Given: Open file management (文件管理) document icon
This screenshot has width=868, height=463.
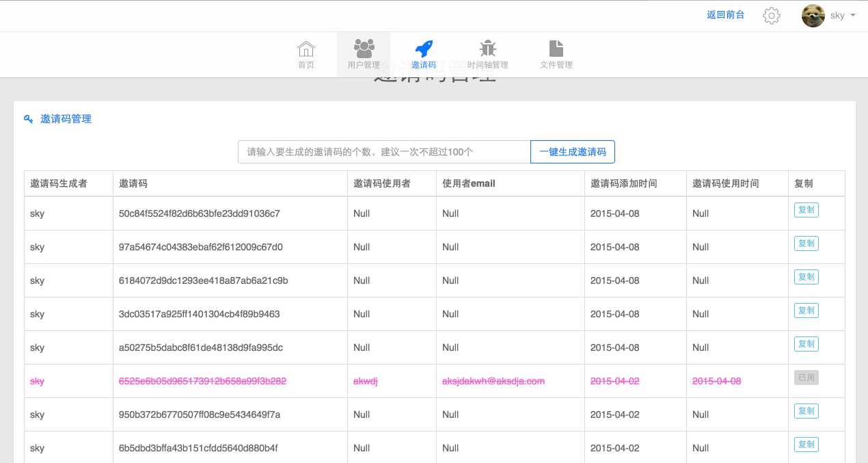Looking at the screenshot, I should click(x=556, y=49).
